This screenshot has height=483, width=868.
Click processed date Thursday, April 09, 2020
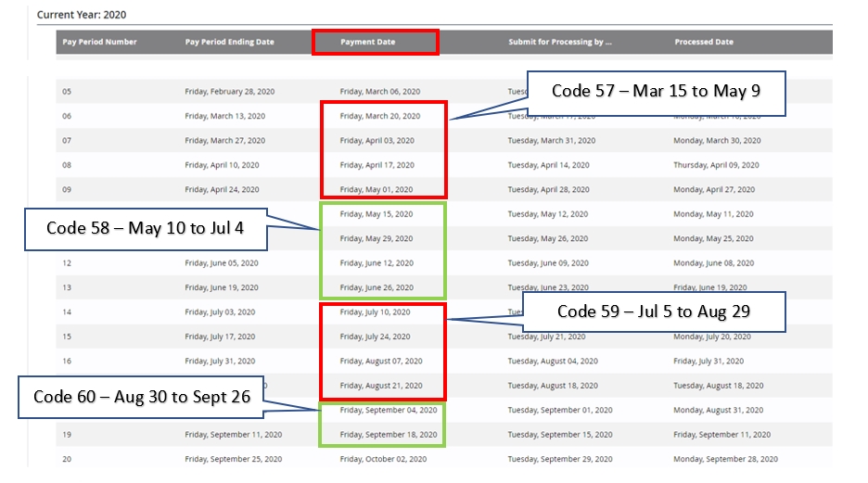tap(716, 165)
